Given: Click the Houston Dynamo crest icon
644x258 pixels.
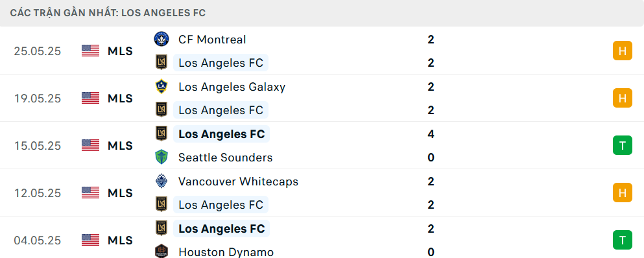Looking at the screenshot, I should [161, 252].
